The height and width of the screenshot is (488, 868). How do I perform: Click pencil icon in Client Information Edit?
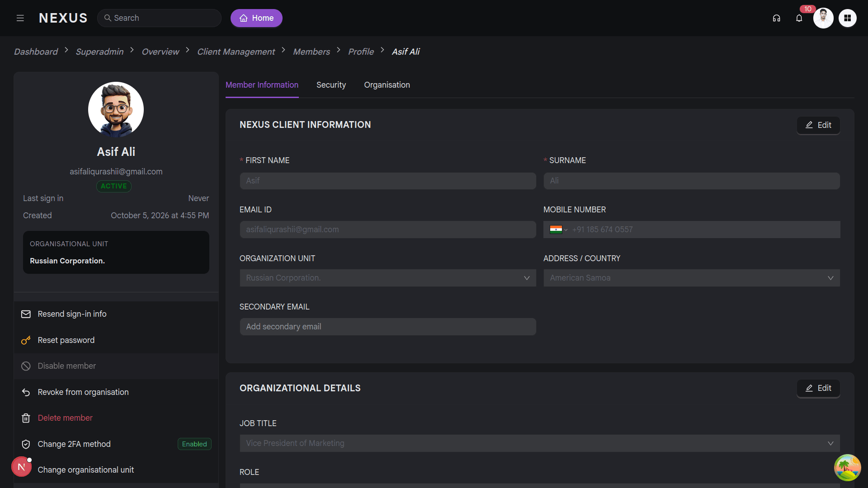pyautogui.click(x=809, y=125)
